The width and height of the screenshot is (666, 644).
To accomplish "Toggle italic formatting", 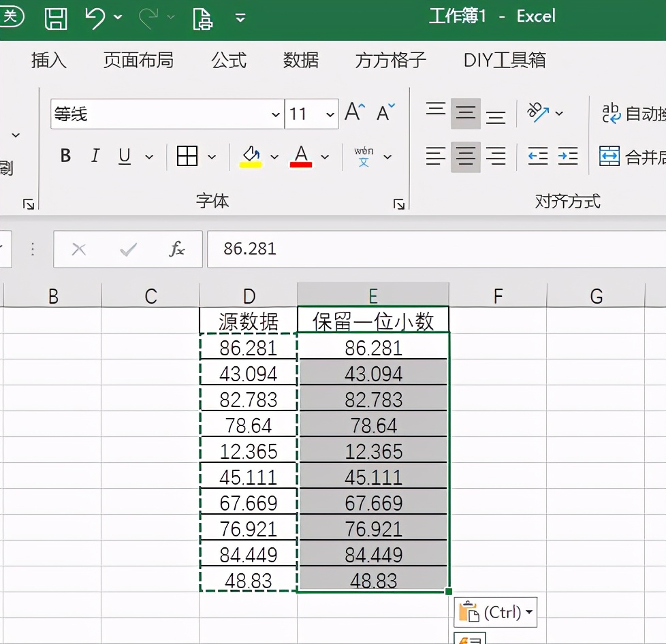I will [95, 156].
